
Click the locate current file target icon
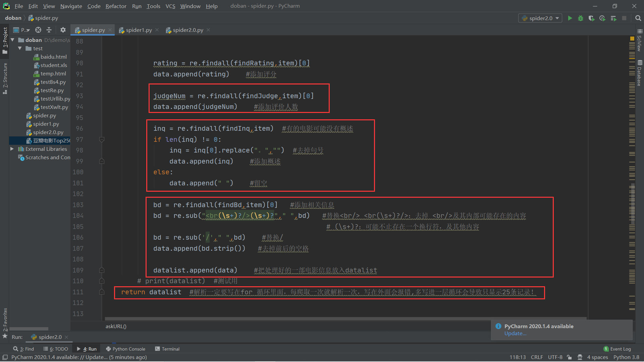coord(38,30)
